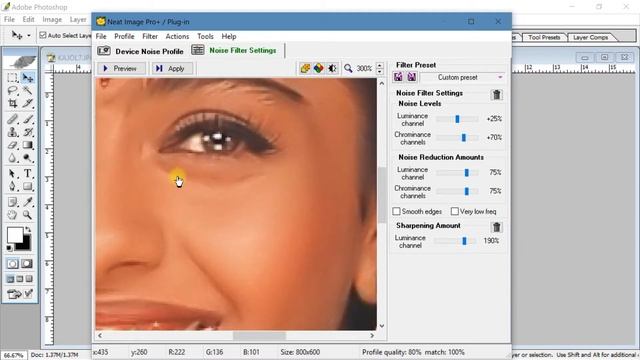Image resolution: width=640 pixels, height=360 pixels.
Task: Reset Sharpening Amount with trash icon
Action: [496, 227]
